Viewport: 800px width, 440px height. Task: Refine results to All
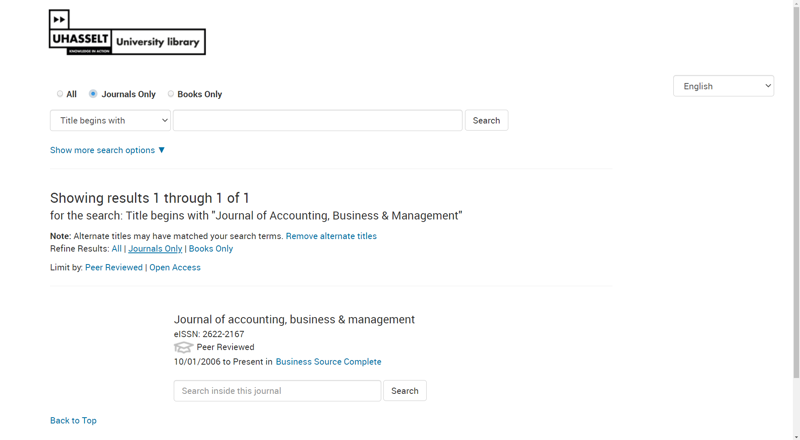(117, 249)
